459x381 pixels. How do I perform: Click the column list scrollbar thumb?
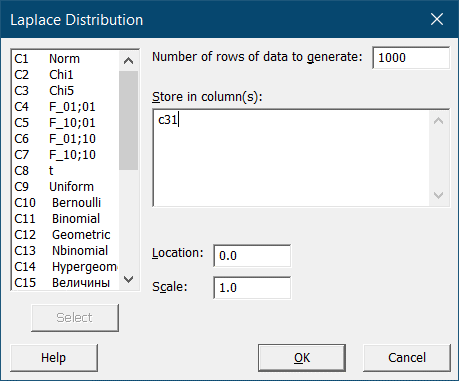coord(128,120)
